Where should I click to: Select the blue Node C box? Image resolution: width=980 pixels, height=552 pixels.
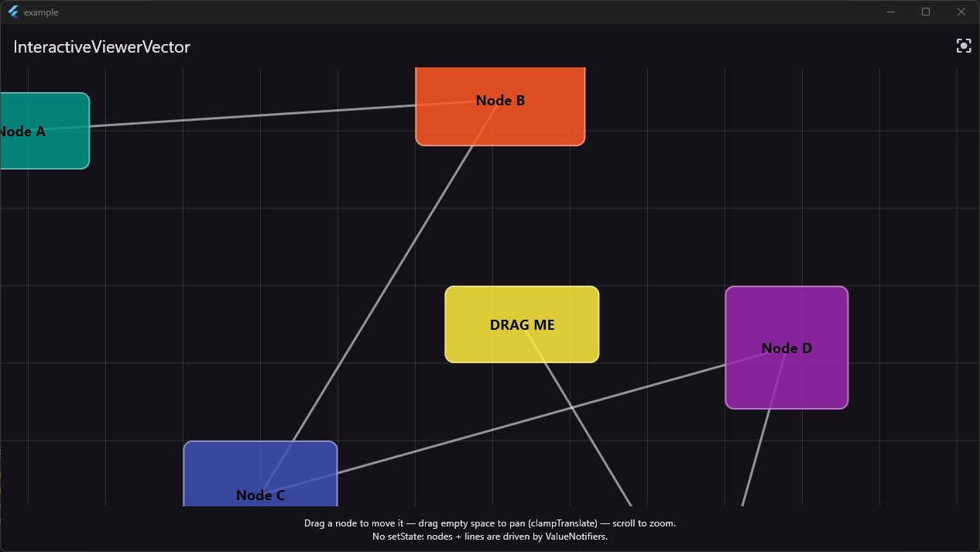[260, 474]
